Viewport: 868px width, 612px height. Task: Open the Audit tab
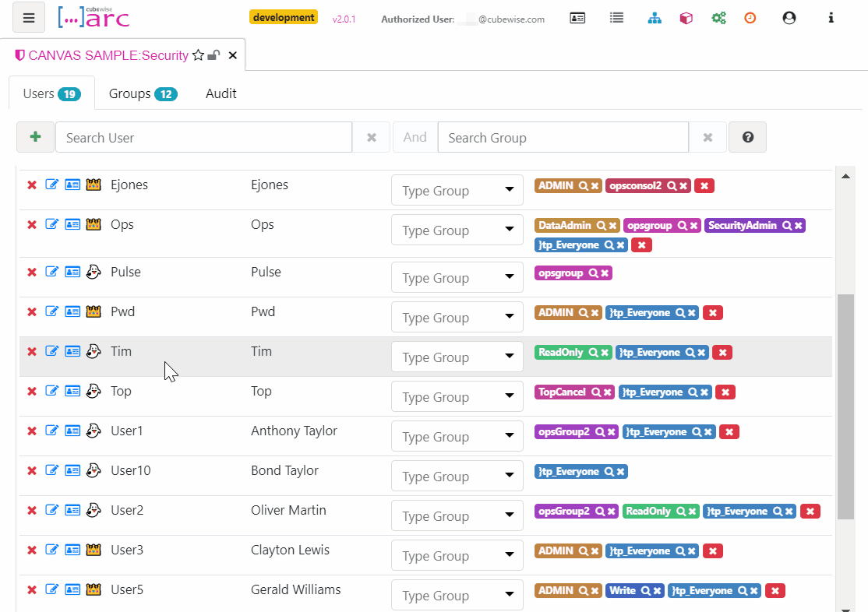(221, 93)
